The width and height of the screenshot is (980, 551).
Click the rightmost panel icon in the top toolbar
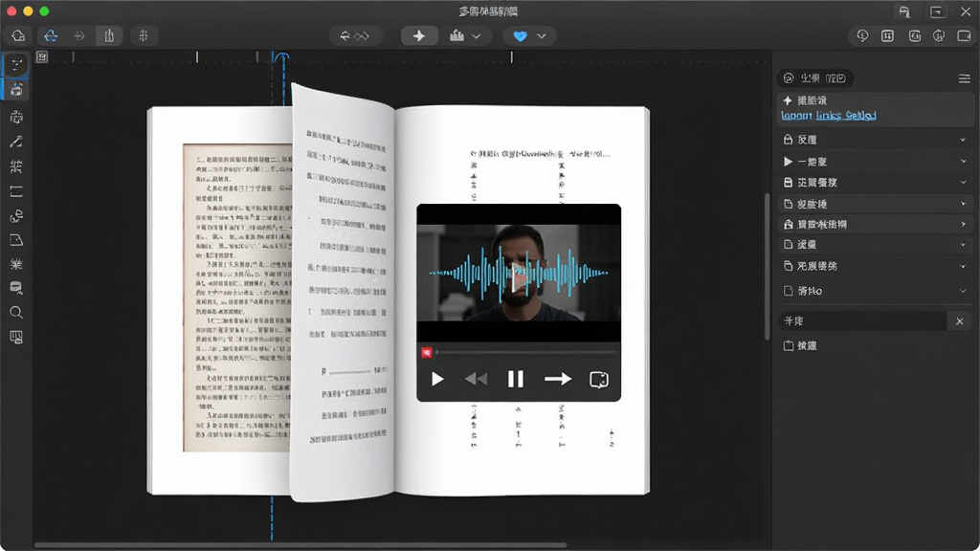tap(965, 35)
